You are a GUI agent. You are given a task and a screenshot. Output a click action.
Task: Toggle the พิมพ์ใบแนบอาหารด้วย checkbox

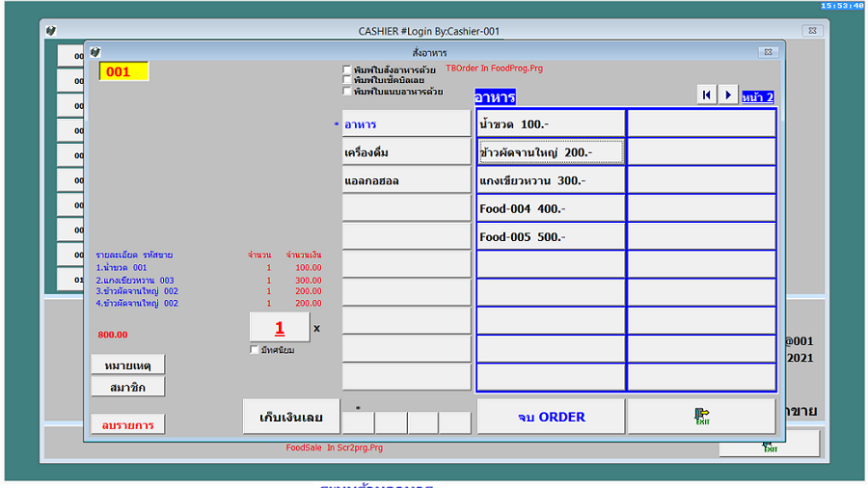(347, 92)
